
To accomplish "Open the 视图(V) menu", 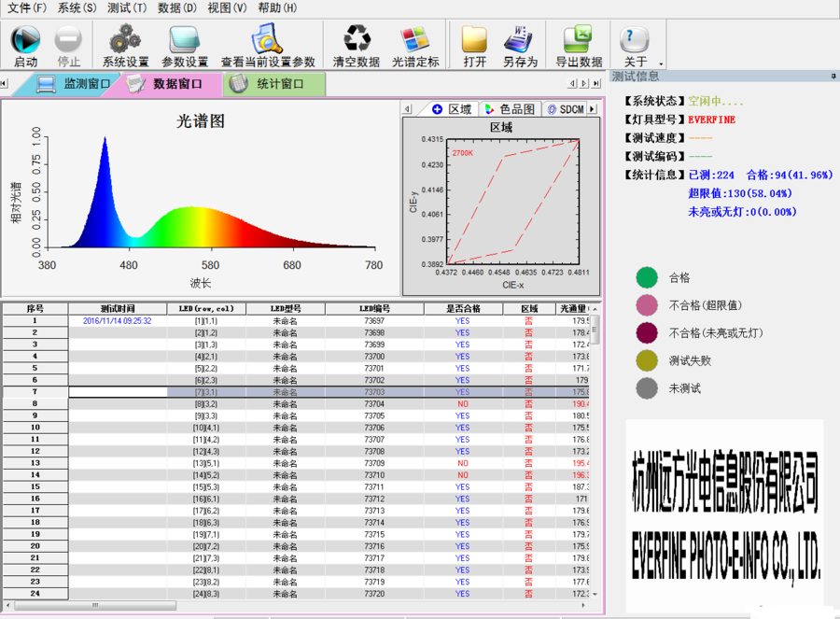I will 227,8.
